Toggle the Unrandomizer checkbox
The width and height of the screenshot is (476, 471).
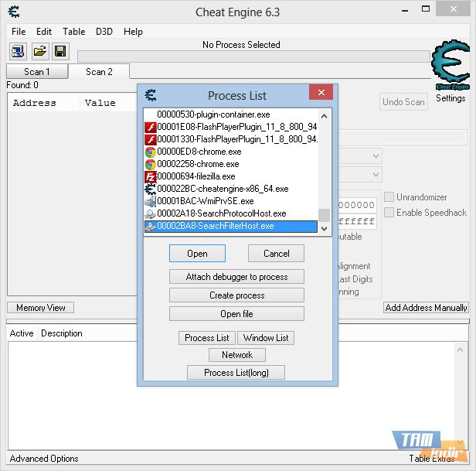coord(389,197)
